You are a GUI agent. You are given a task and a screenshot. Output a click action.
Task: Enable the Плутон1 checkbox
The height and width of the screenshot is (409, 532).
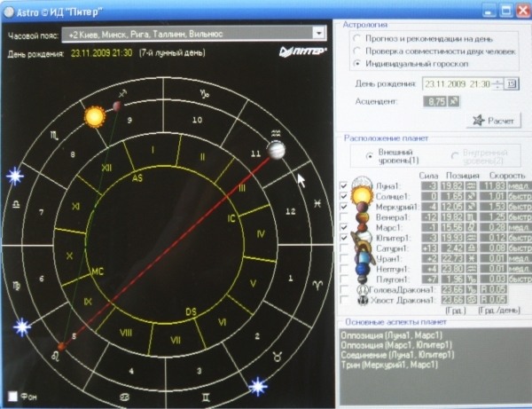[x=343, y=279]
